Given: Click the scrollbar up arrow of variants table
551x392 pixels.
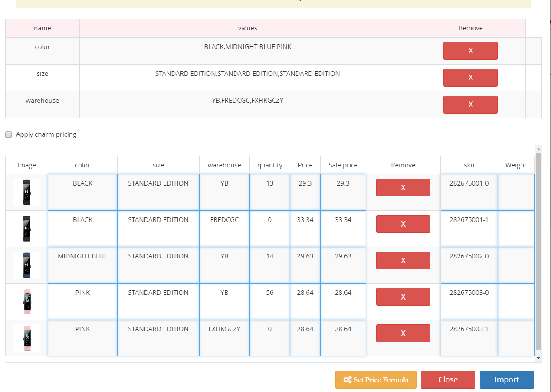Looking at the screenshot, I should pyautogui.click(x=539, y=149).
